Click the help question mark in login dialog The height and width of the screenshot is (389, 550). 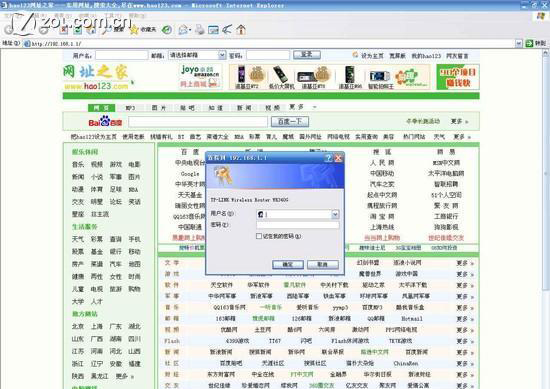[x=328, y=158]
